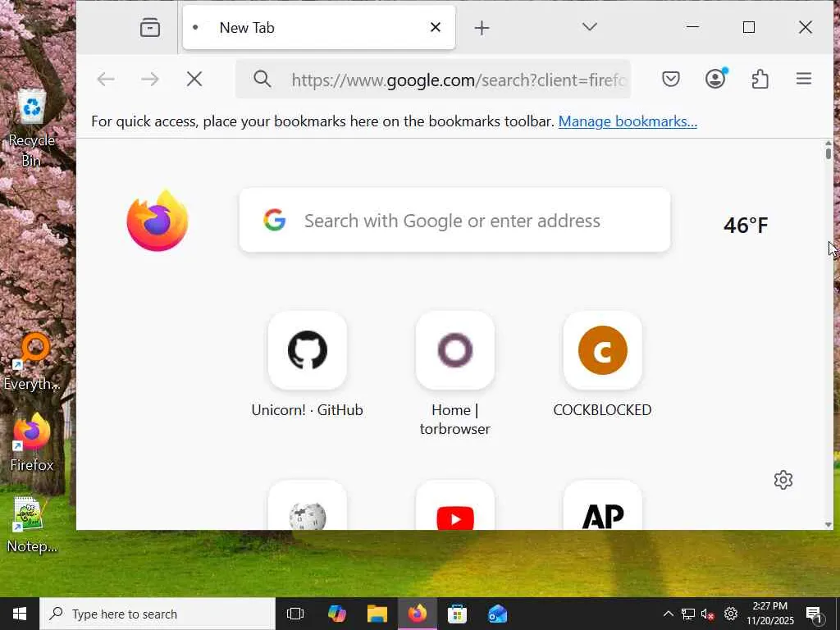Open the clock showing 2:27 PM
840x630 pixels.
[769, 614]
